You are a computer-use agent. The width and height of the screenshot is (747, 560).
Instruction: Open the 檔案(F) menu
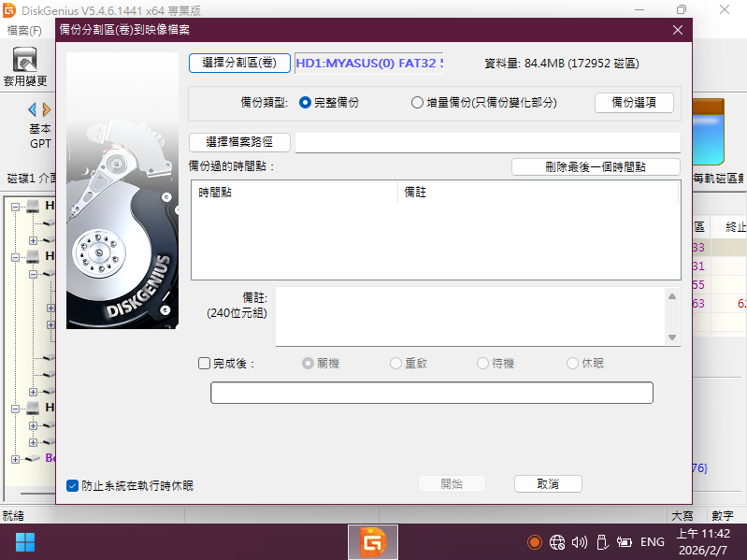[24, 31]
